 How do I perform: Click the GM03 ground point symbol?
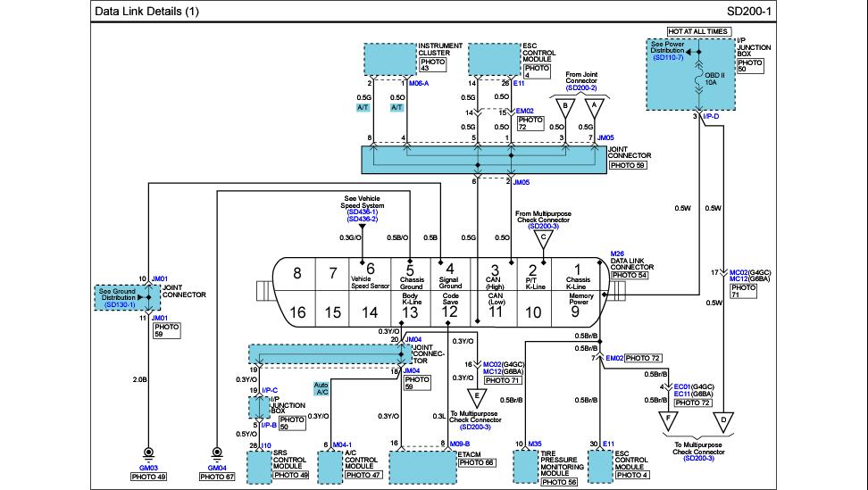click(x=149, y=453)
